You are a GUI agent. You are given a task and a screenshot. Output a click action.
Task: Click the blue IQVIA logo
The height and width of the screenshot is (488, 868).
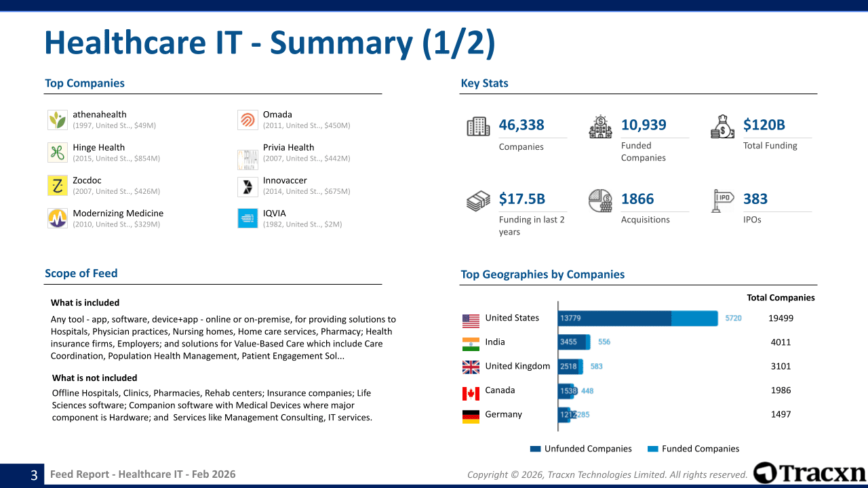[x=248, y=218]
